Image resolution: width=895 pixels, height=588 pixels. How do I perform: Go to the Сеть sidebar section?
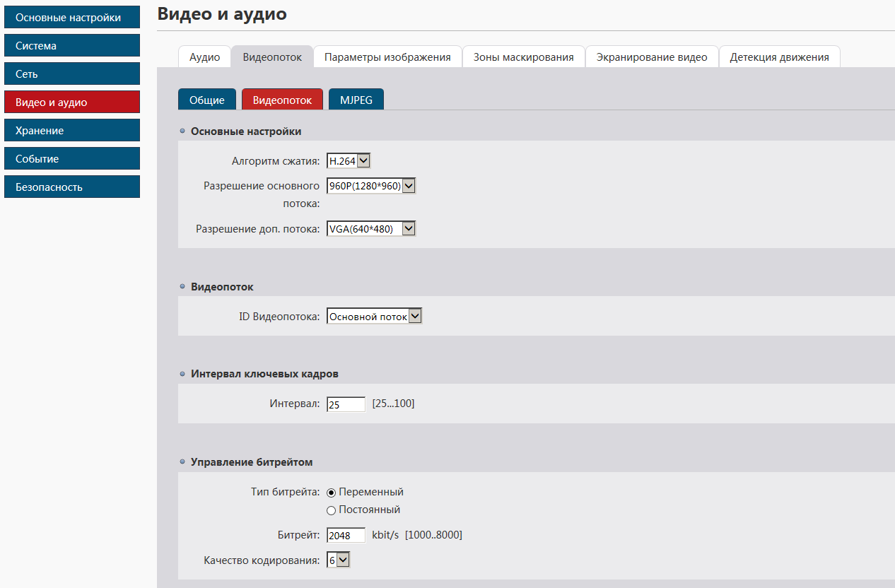(72, 74)
